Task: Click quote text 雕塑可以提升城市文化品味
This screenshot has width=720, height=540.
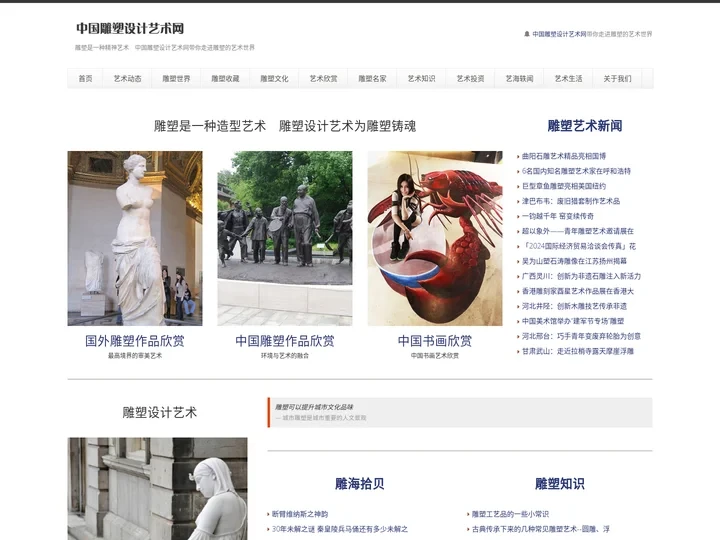Action: (314, 407)
